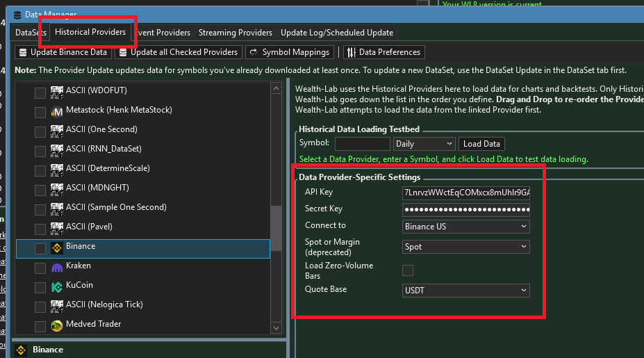Click the Symbol input field
This screenshot has width=644, height=358.
point(362,144)
